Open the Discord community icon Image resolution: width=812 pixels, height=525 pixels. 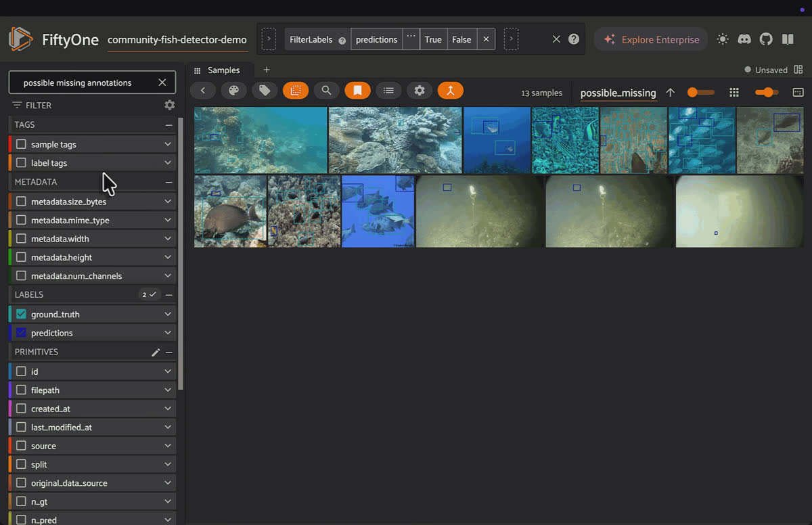point(744,39)
